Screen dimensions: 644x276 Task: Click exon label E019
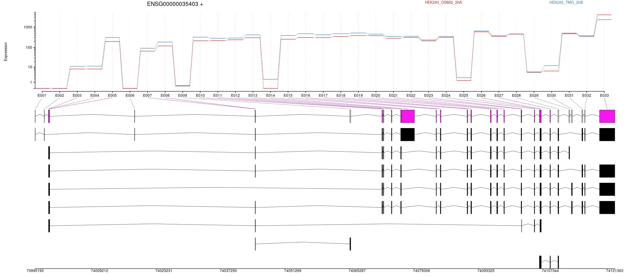coord(358,95)
